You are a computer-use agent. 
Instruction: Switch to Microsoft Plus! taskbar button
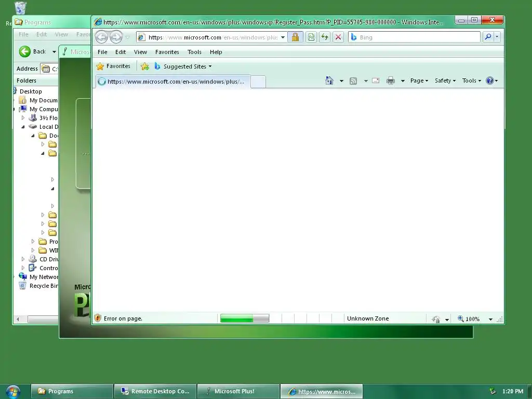point(238,391)
